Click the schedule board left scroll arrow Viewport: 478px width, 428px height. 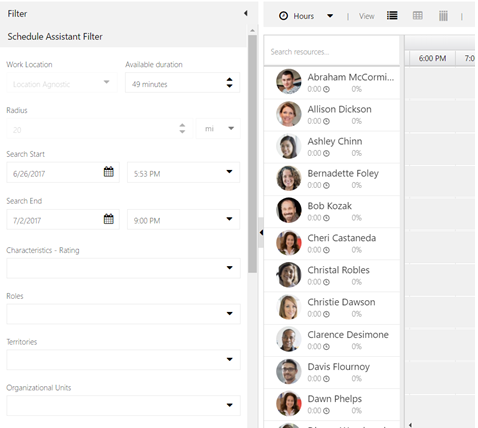pos(410,425)
